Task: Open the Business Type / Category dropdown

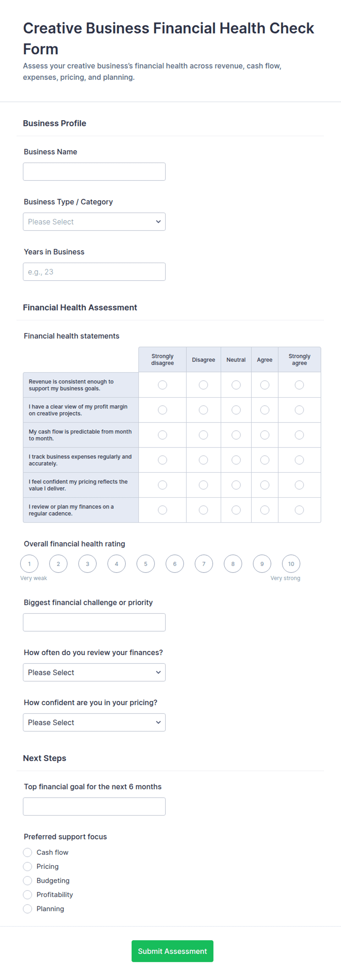Action: coord(94,222)
